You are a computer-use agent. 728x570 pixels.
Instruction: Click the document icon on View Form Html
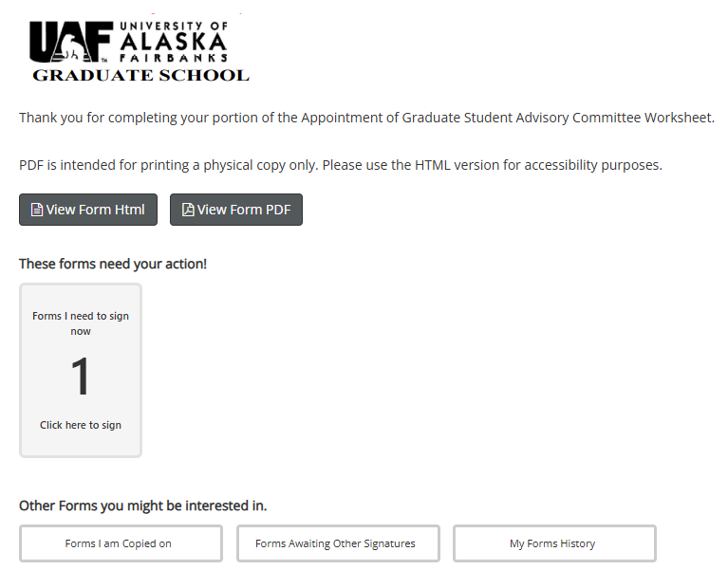click(x=37, y=211)
